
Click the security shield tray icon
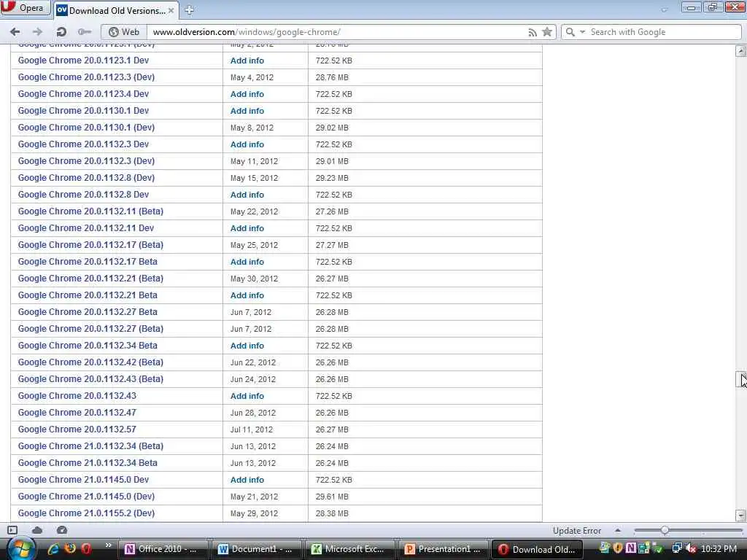[618, 548]
